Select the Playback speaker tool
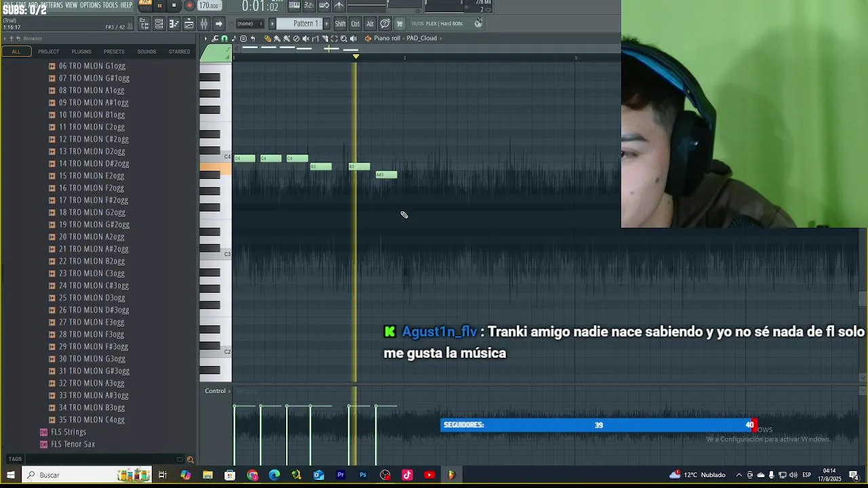Image resolution: width=868 pixels, height=488 pixels. (x=353, y=39)
